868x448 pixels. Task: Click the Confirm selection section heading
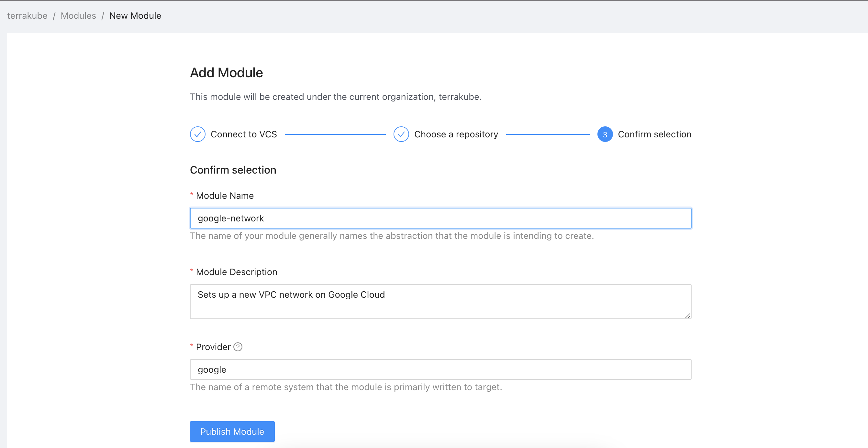[x=233, y=170]
